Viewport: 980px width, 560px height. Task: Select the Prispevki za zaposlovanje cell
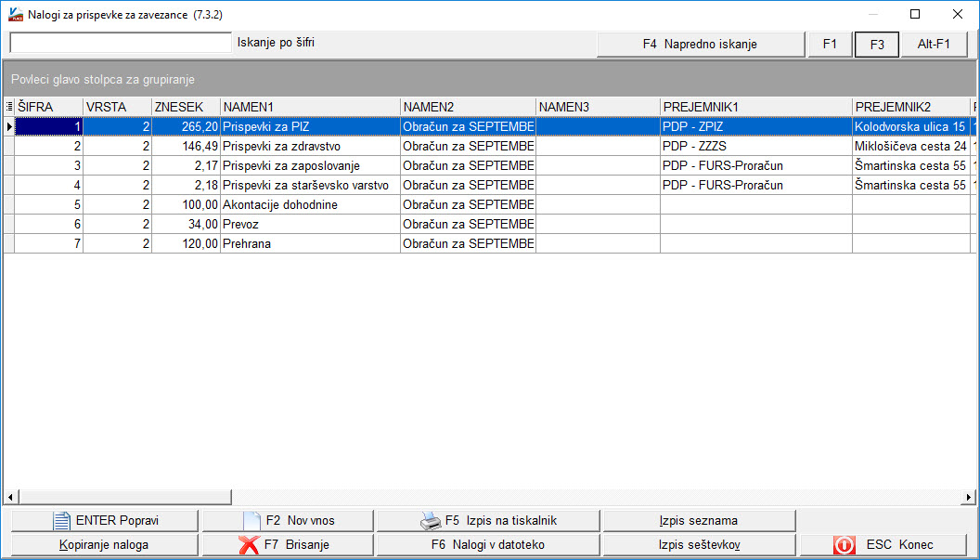click(311, 166)
